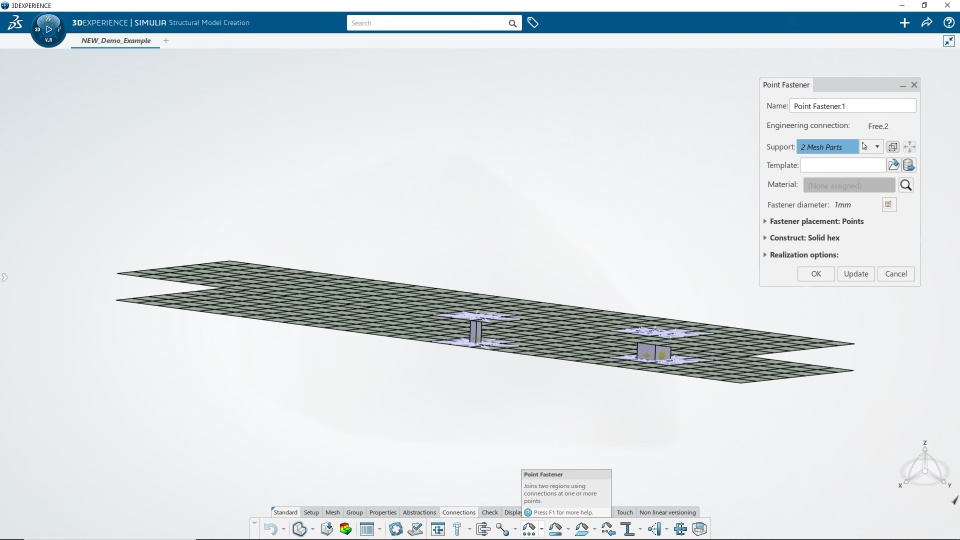Switch to the Abstractions tab
The image size is (960, 540).
[419, 512]
